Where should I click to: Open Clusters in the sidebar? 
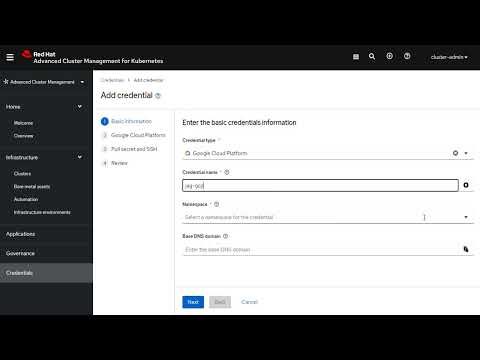[22, 174]
